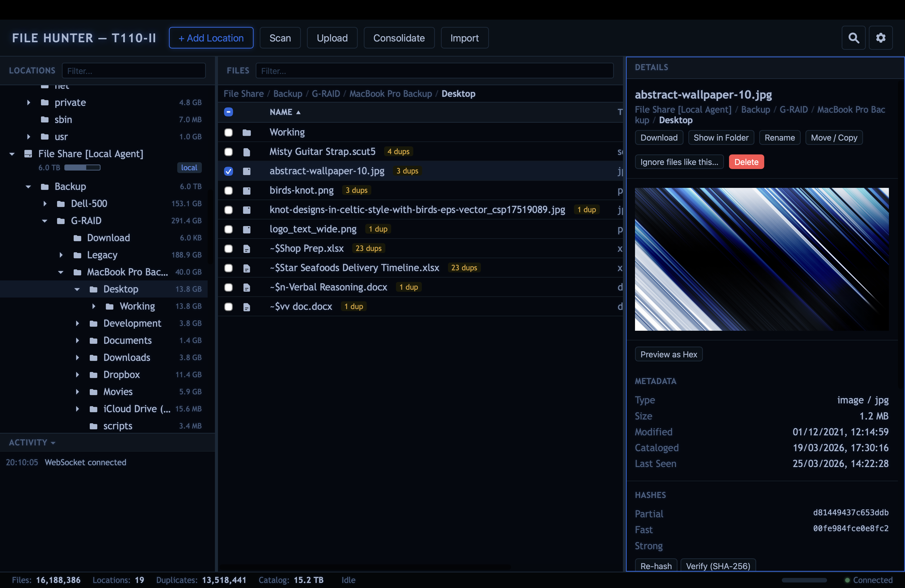Click the Consolidate button
This screenshot has width=905, height=588.
pos(399,38)
